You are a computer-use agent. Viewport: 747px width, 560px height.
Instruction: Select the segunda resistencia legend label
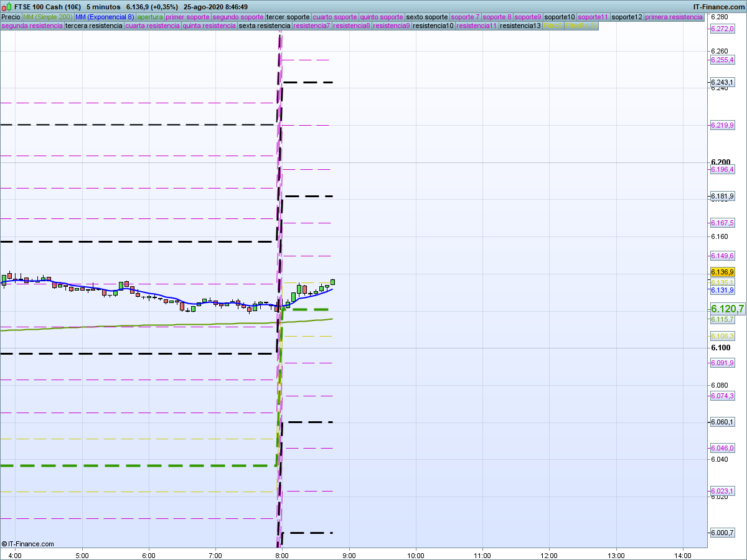32,26
